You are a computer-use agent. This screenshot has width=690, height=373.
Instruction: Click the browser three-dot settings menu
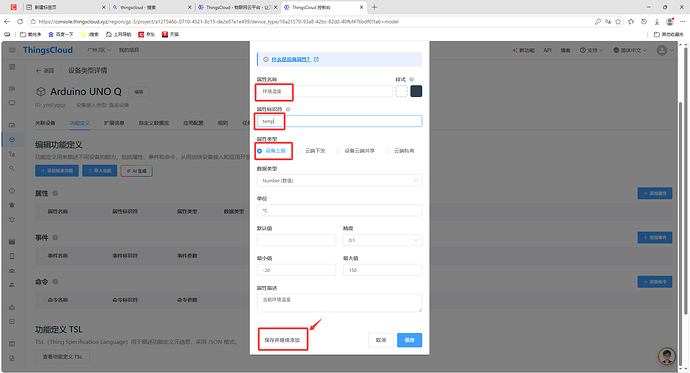[x=682, y=21]
